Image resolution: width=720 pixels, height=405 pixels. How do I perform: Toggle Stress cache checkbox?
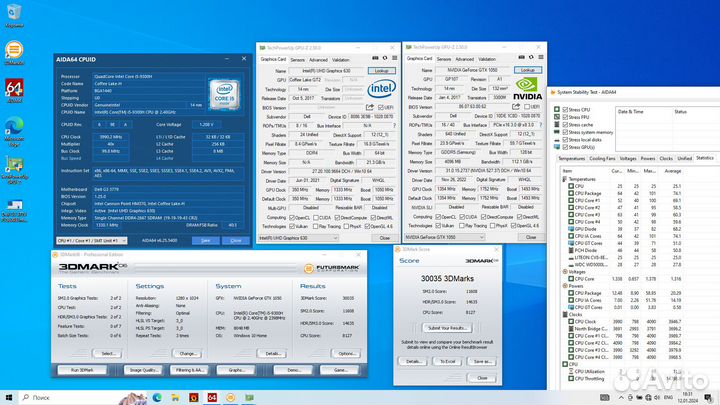[x=565, y=124]
